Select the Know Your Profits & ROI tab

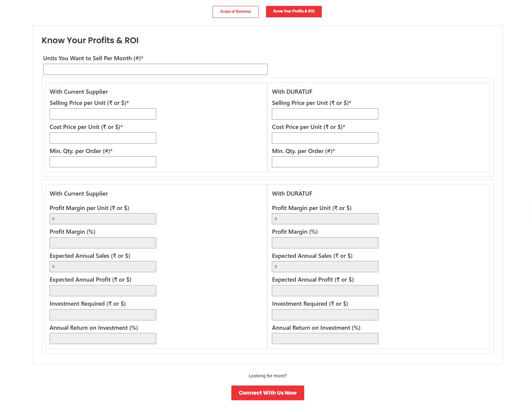[x=294, y=12]
